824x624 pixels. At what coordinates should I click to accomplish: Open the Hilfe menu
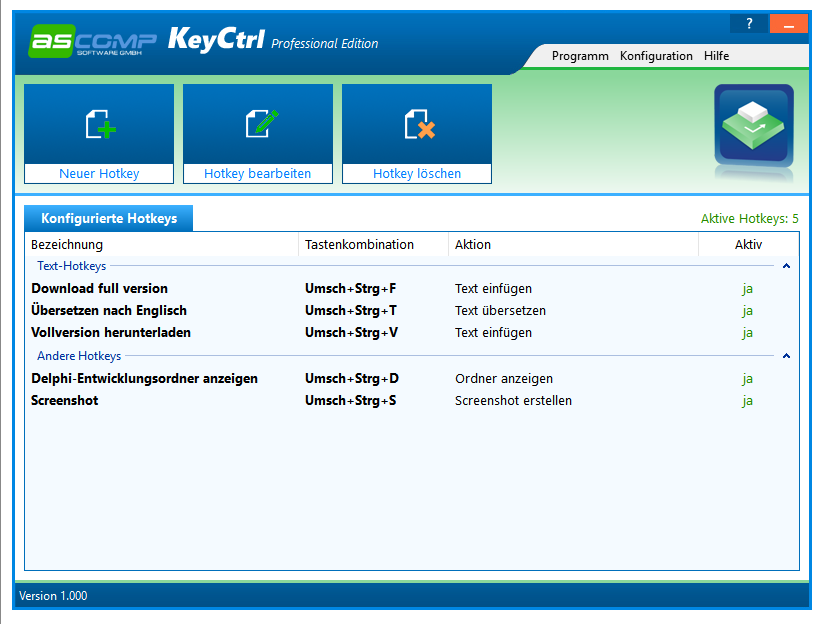pyautogui.click(x=716, y=56)
